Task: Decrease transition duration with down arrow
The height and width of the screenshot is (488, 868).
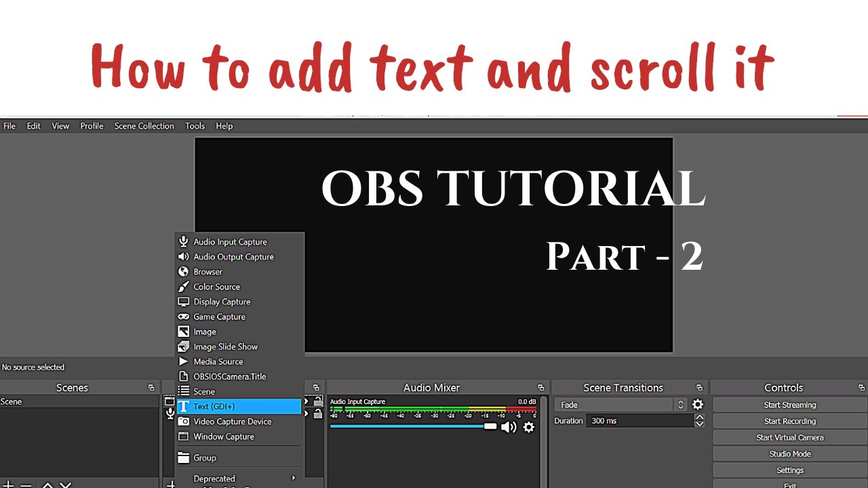Action: click(699, 424)
